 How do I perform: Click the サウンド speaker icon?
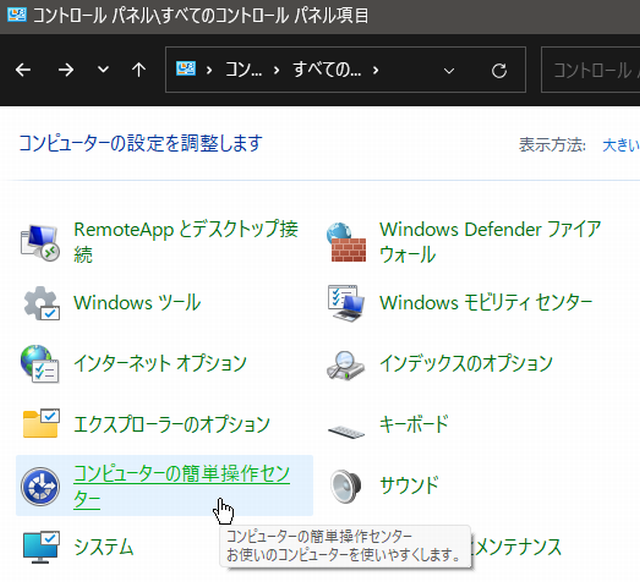347,486
